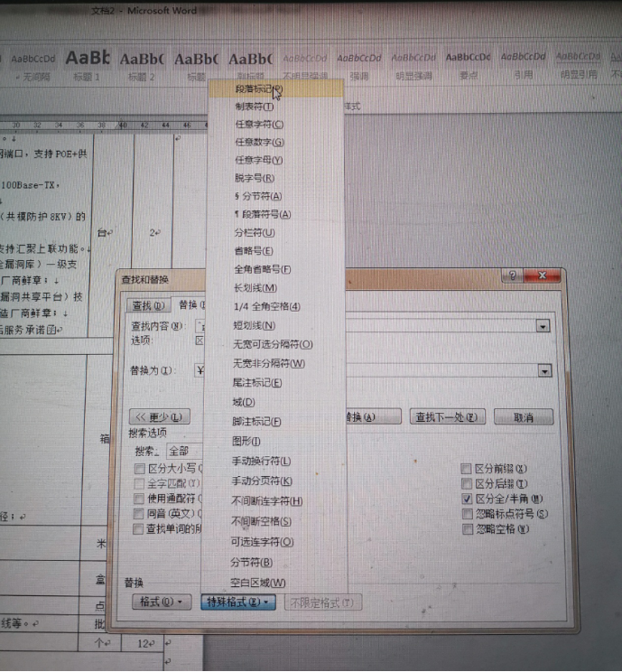
Task: Enable 忽略标点符号 checkbox
Action: click(x=467, y=513)
